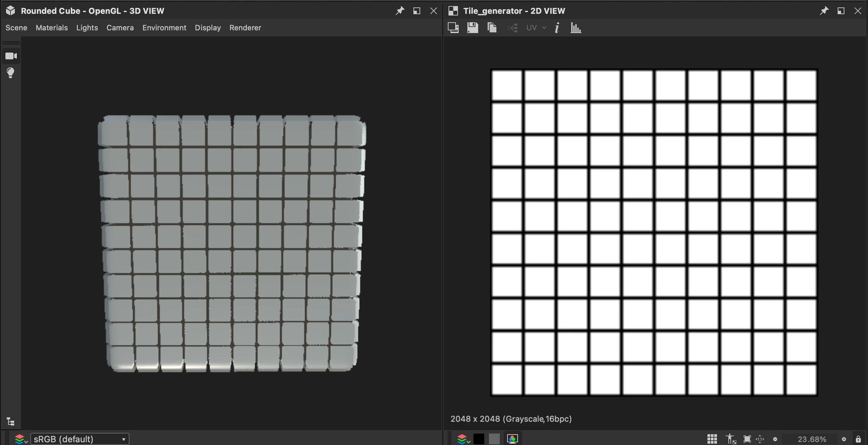Toggle the RGB monitor color display button

pyautogui.click(x=512, y=439)
